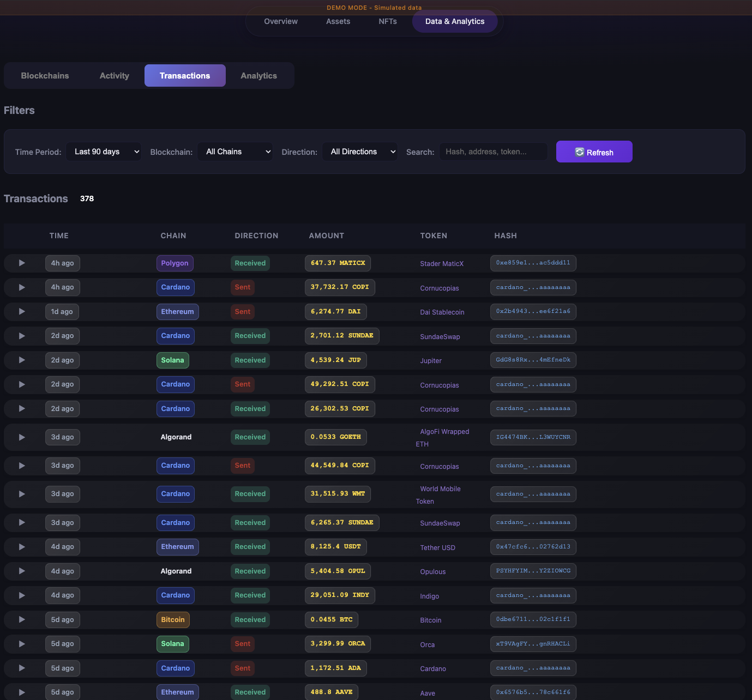The width and height of the screenshot is (752, 700).
Task: Click the hash link 0x2b4943...ee6f21a6
Action: [533, 311]
